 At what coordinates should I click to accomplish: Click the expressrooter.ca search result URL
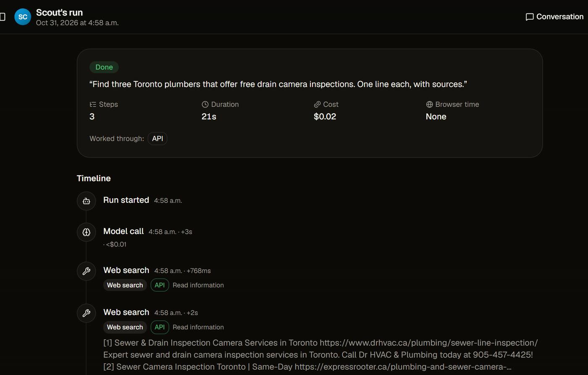click(x=403, y=367)
